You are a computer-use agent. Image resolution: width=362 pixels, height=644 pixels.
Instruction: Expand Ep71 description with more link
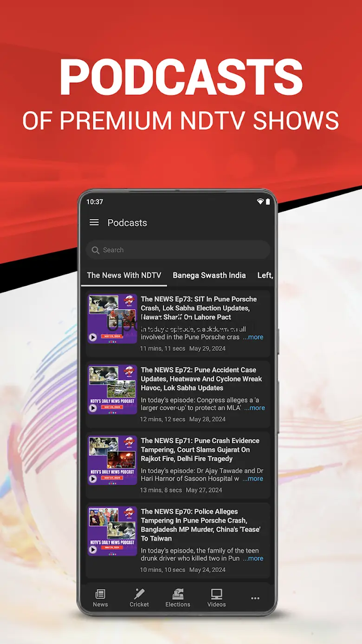pos(253,479)
